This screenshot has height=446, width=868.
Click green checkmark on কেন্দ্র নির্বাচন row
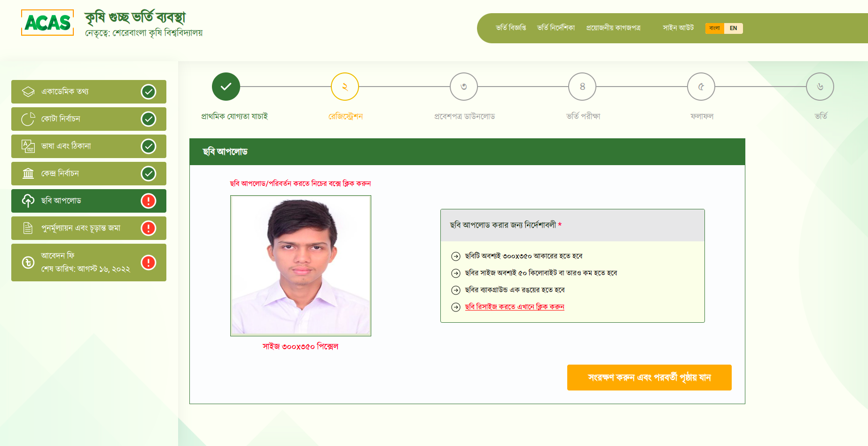pos(149,174)
